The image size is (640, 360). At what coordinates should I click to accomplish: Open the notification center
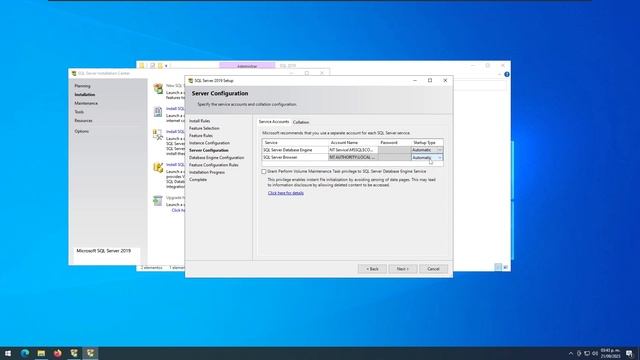(x=630, y=353)
